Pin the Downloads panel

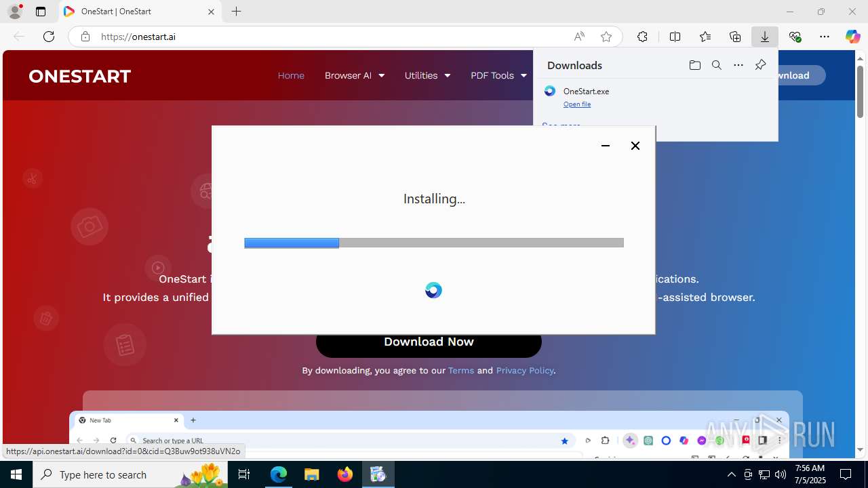[x=760, y=65]
